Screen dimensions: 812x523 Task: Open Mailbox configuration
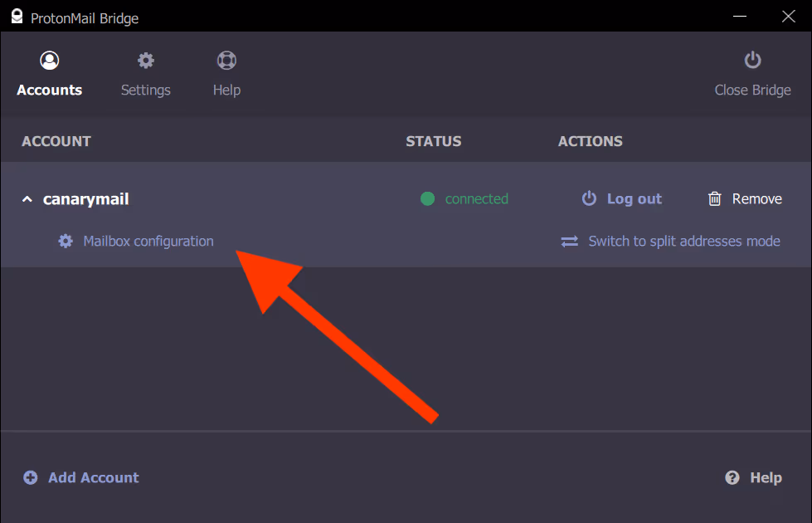(136, 241)
